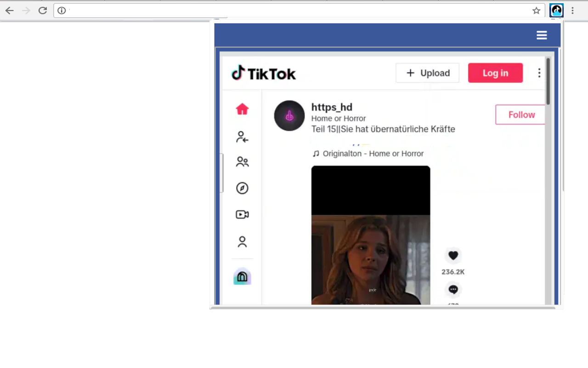Open the Profile sidebar icon
The width and height of the screenshot is (588, 368).
[x=242, y=241]
